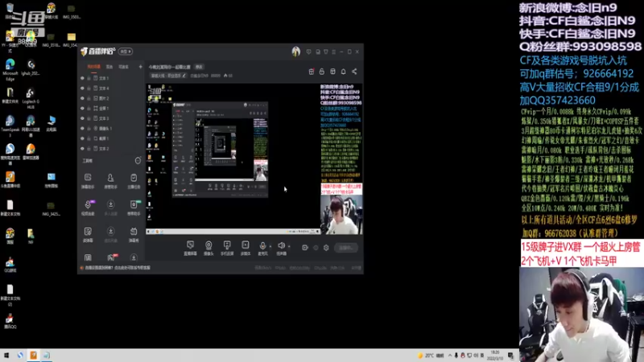644x362 pixels.
Task: Select the 文本 4 layer row
Action: point(111,88)
